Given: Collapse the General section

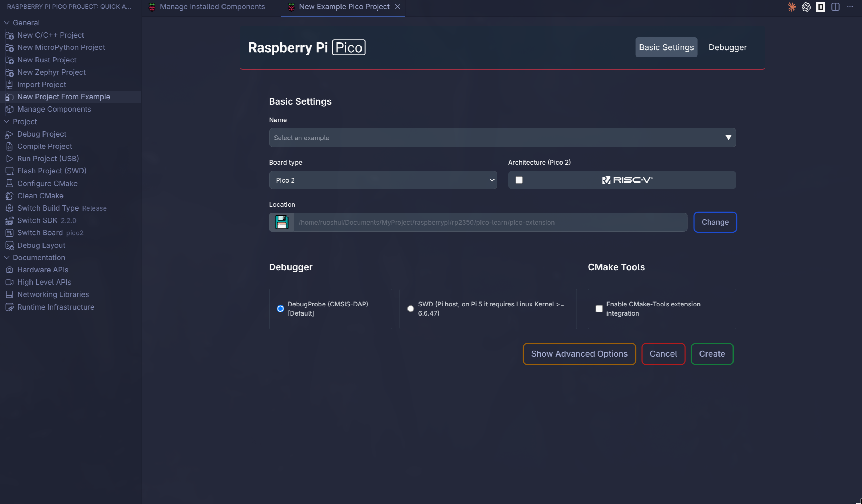Looking at the screenshot, I should (x=6, y=23).
